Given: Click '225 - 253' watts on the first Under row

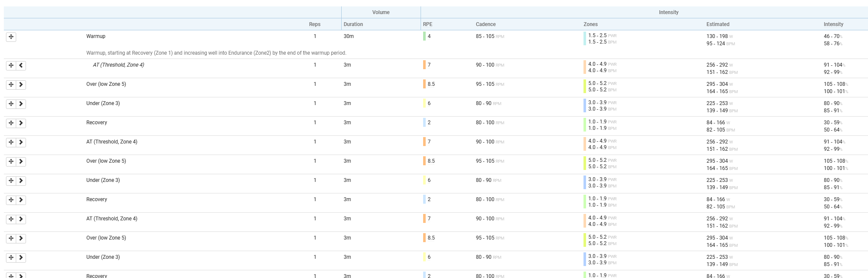Looking at the screenshot, I should coord(717,103).
